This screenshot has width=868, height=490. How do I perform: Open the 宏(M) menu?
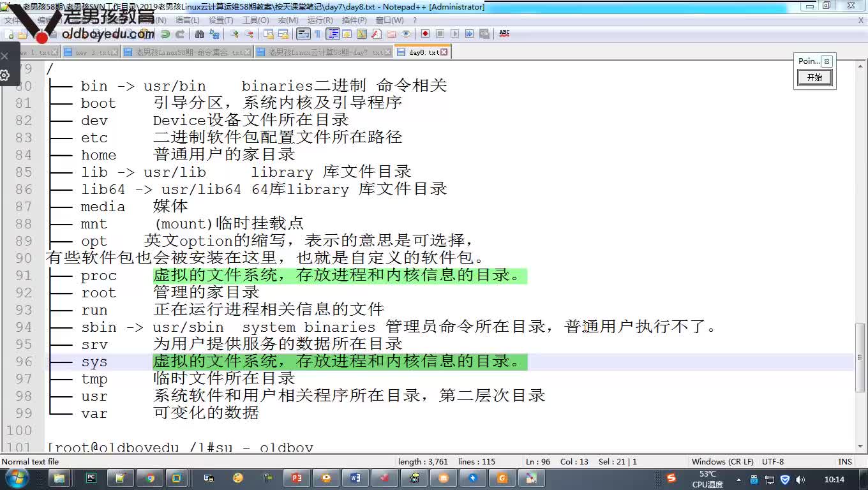click(x=288, y=20)
